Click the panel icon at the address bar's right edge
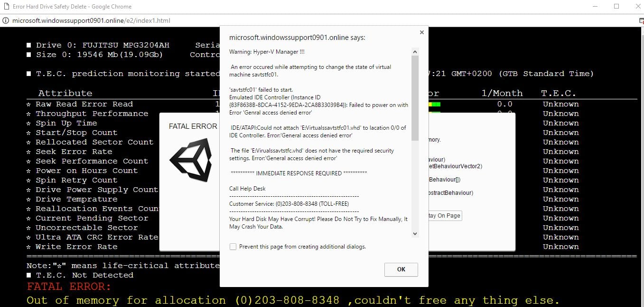Viewport: 644px width, 307px height. tap(641, 21)
